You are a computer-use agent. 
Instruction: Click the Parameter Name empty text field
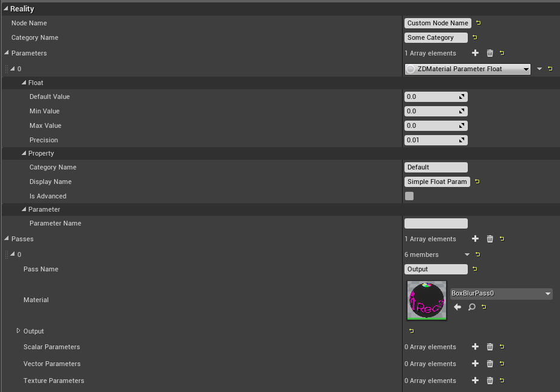tap(436, 223)
